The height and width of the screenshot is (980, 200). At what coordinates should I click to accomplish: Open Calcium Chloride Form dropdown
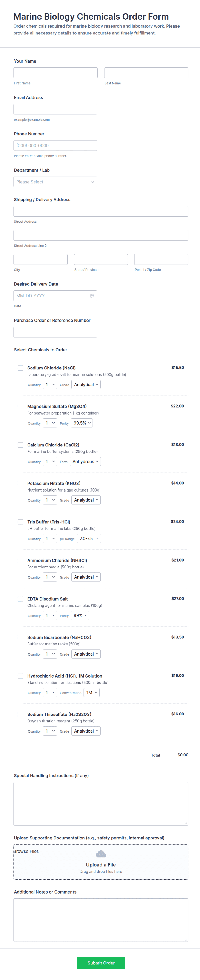tap(85, 462)
